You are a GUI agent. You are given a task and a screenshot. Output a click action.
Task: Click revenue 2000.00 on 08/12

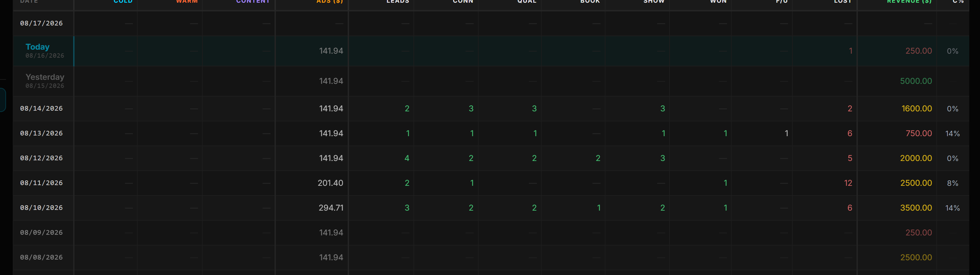[x=916, y=158]
